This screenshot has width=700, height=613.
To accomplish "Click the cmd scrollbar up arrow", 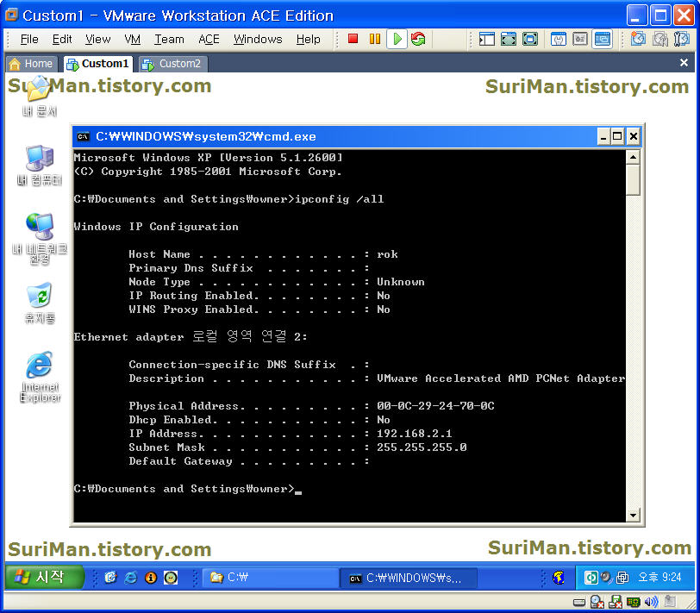I will pos(633,157).
